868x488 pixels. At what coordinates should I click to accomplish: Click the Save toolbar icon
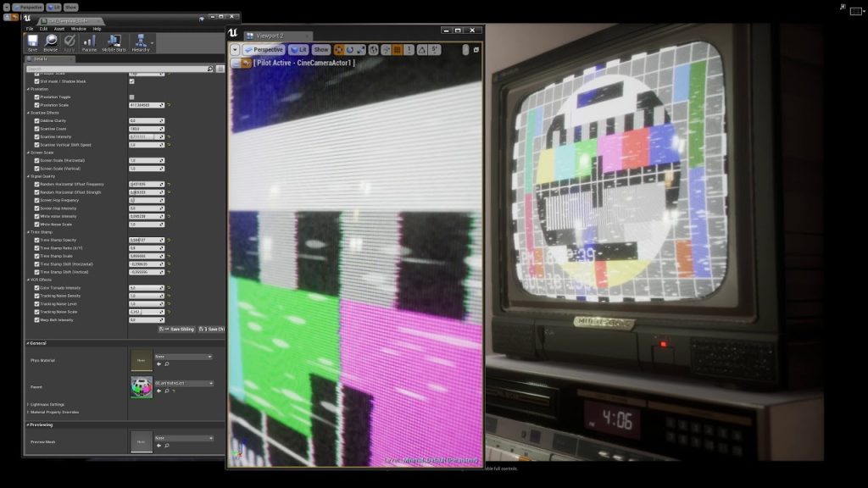[33, 42]
